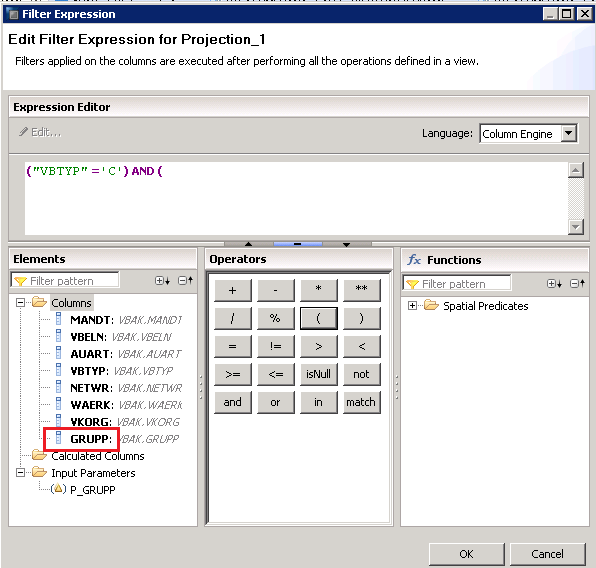Click the Calculated Columns folder icon
This screenshot has height=568, width=596.
[x=39, y=455]
